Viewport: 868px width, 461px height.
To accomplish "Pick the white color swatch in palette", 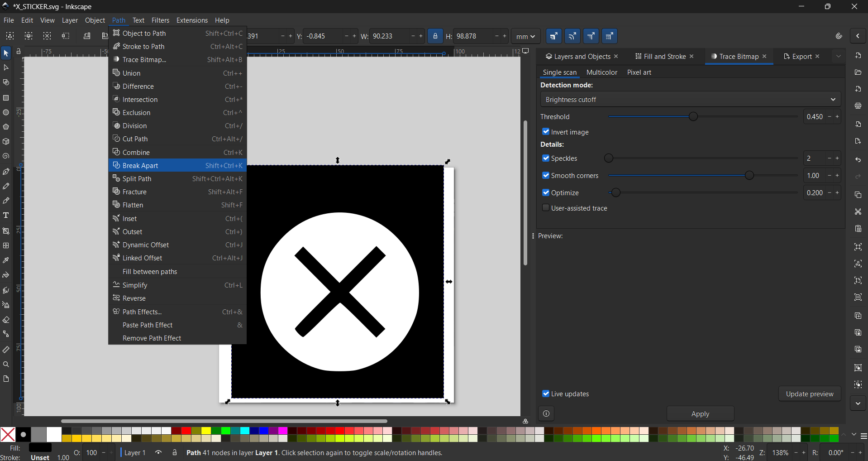I will coord(54,434).
